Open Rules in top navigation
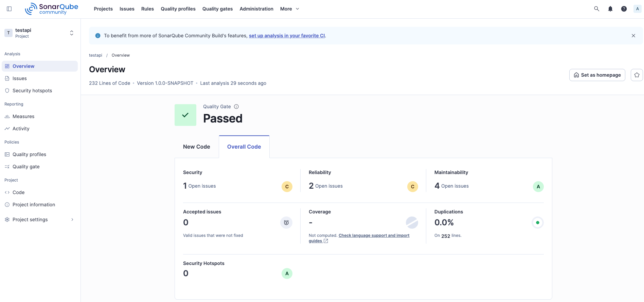644x302 pixels. tap(147, 9)
